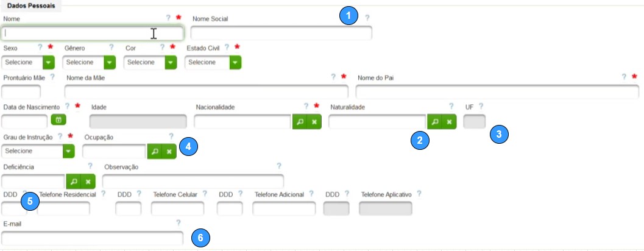The height and width of the screenshot is (251, 644).
Task: Clear Deficiência using X icon
Action: (88, 181)
